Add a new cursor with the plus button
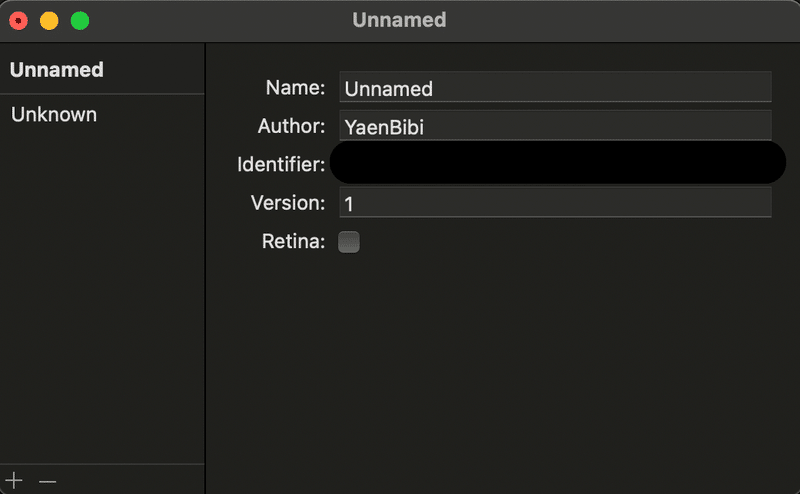The image size is (800, 494). (x=14, y=480)
